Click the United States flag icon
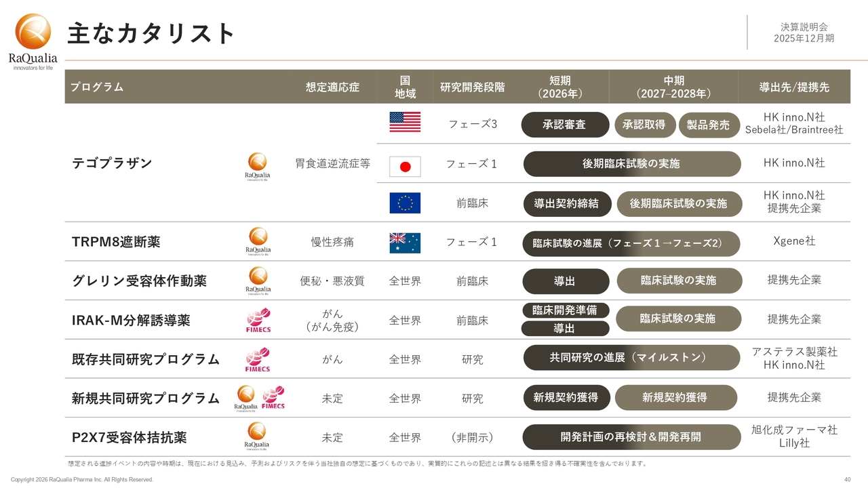The image size is (868, 488). (x=405, y=123)
